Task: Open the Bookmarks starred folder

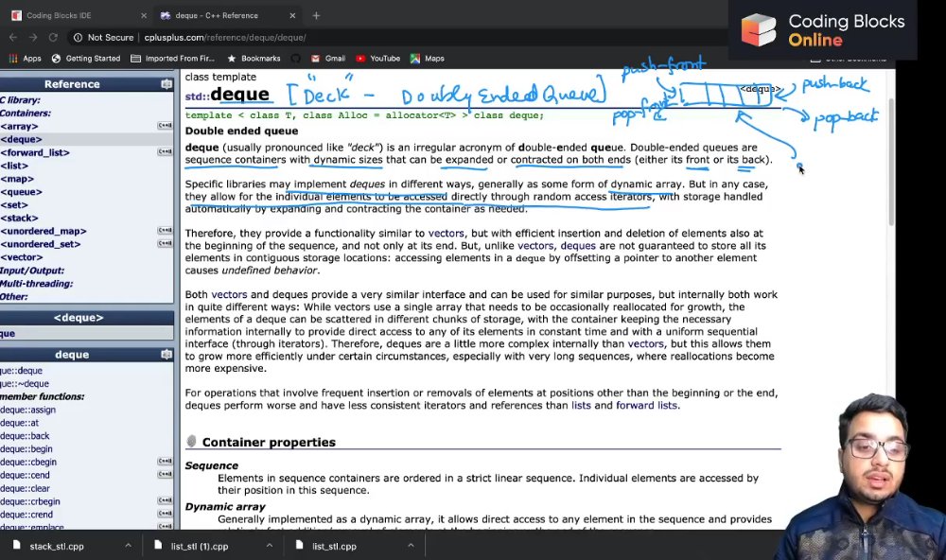Action: tap(254, 59)
